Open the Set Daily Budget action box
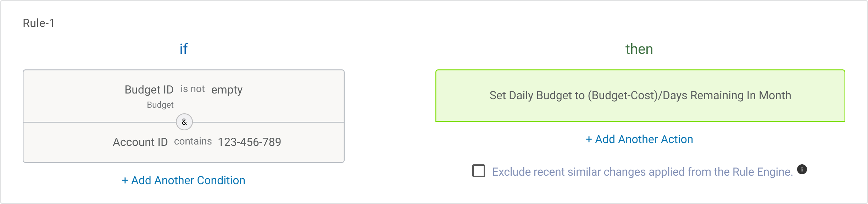This screenshot has height=204, width=868. point(640,96)
